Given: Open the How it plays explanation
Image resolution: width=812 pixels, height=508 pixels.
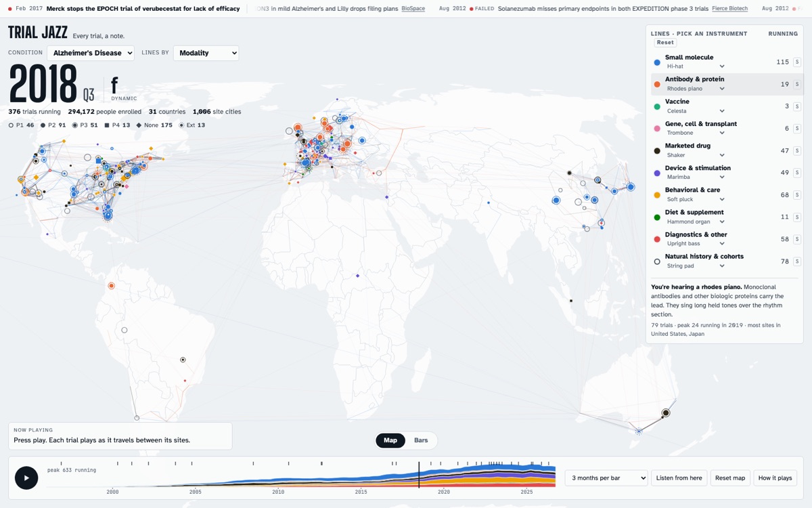Looking at the screenshot, I should (775, 478).
